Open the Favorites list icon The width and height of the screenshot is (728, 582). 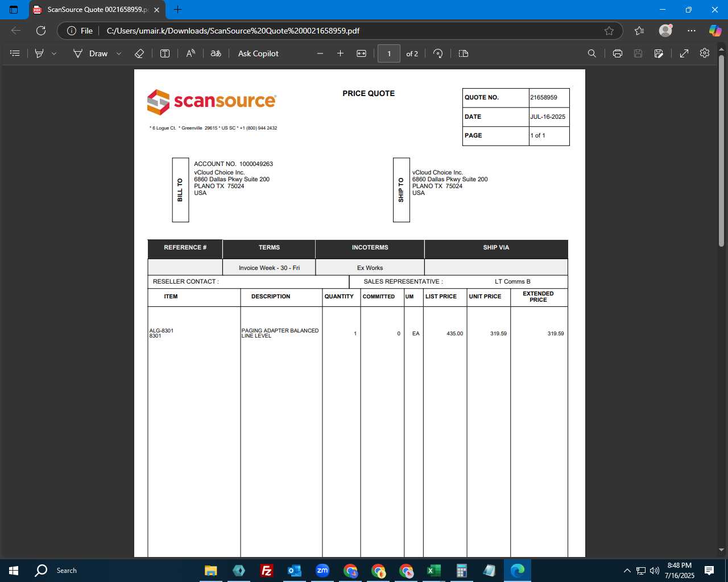point(639,31)
